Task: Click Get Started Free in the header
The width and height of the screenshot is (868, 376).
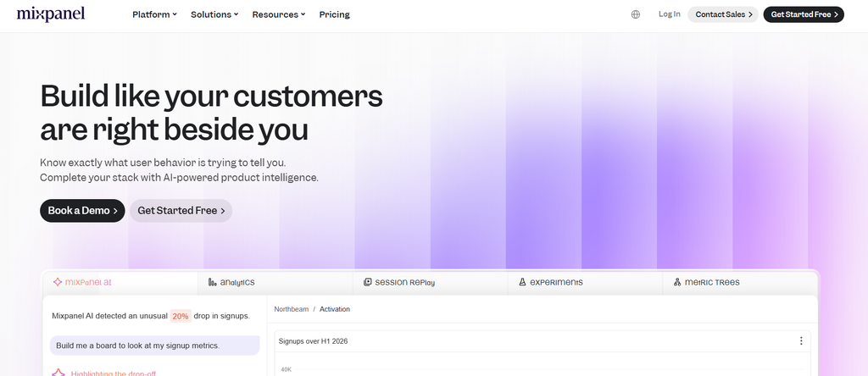Action: tap(804, 14)
